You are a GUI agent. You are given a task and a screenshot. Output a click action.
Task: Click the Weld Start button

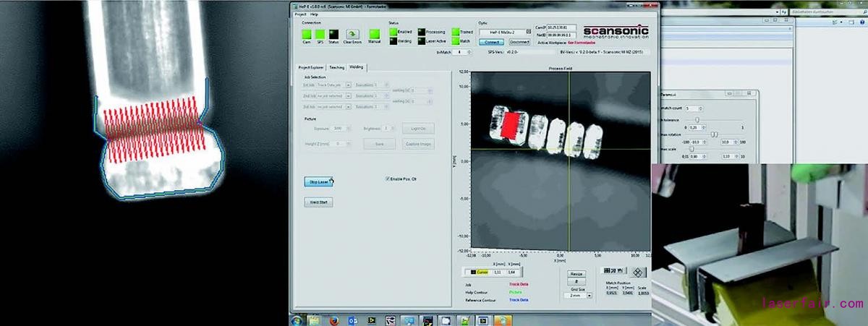tap(318, 202)
